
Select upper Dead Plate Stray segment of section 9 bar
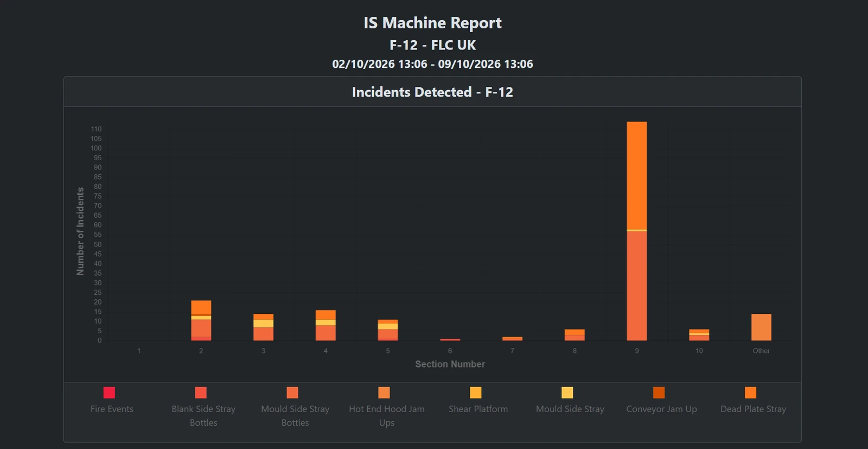point(637,175)
